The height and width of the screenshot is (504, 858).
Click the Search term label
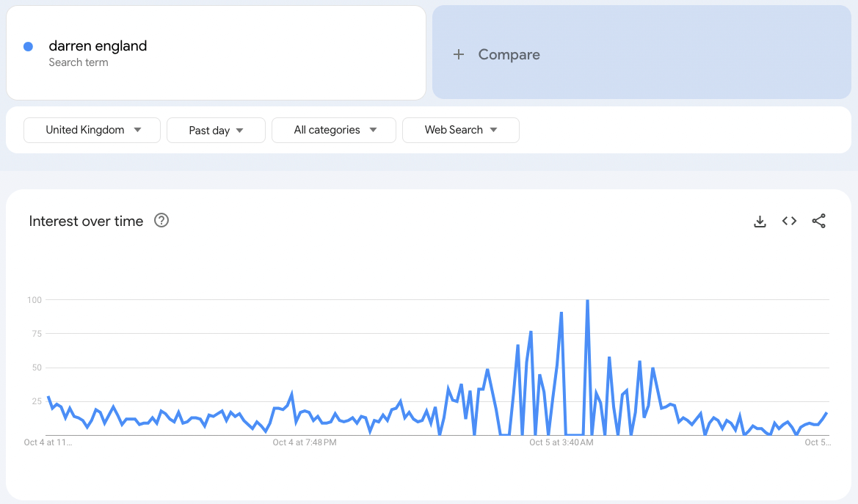tap(79, 62)
